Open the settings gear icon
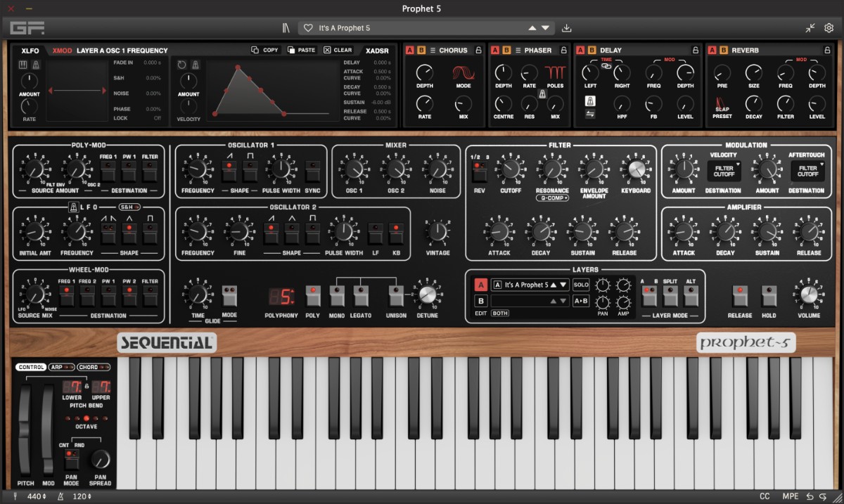The height and width of the screenshot is (504, 844). click(829, 28)
